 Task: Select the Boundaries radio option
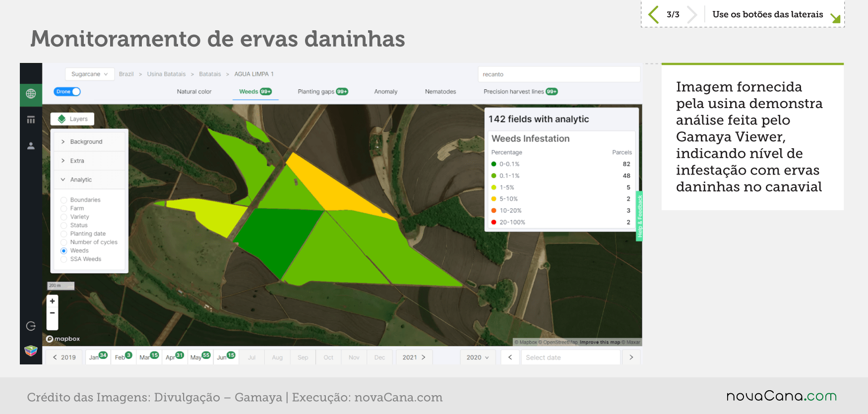click(x=63, y=200)
